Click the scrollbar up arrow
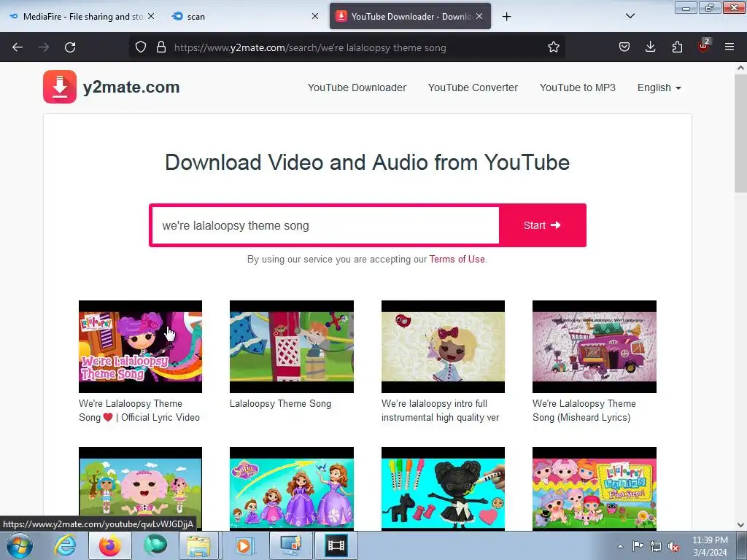747x560 pixels. (740, 68)
